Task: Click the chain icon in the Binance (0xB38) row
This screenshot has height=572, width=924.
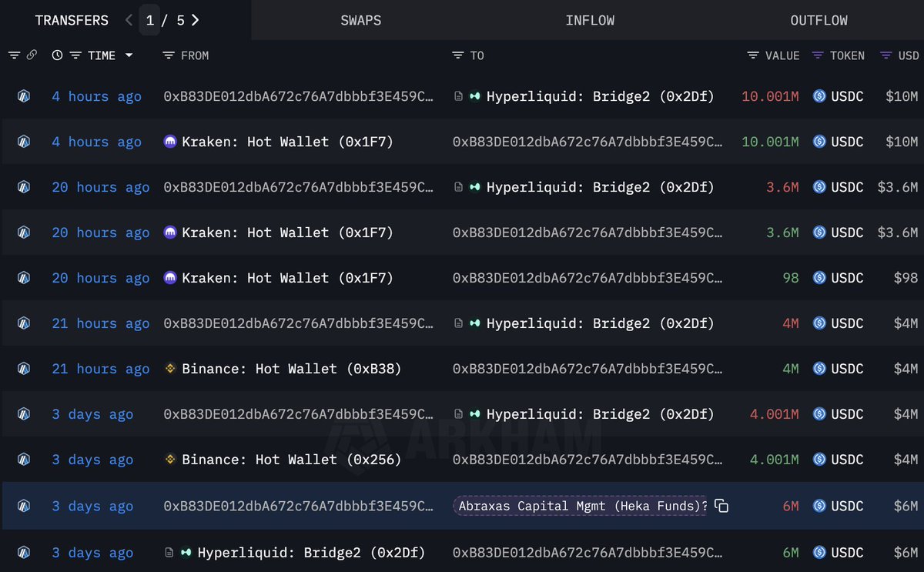Action: (24, 369)
